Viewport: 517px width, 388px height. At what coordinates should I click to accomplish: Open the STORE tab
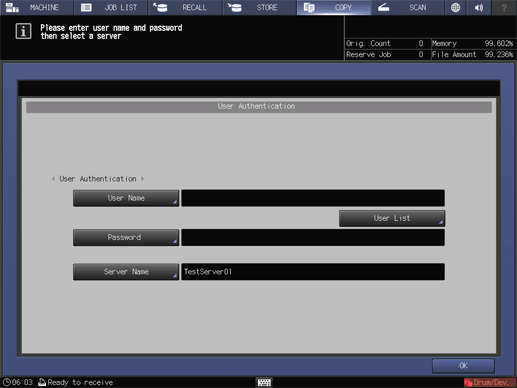(260, 7)
